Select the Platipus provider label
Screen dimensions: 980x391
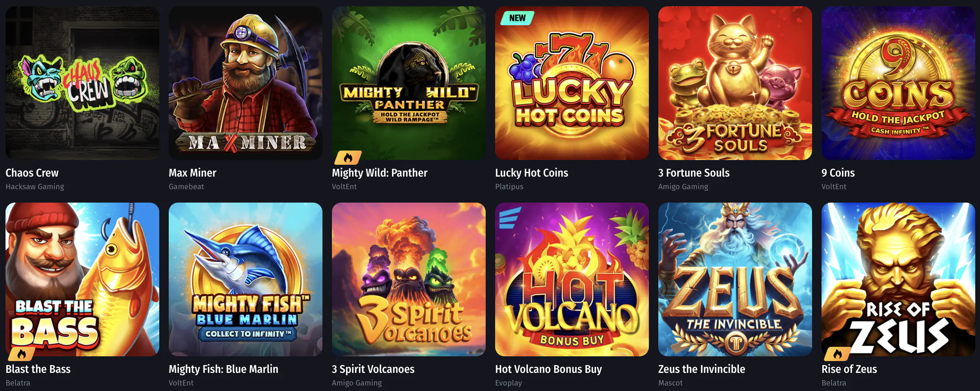coord(509,186)
